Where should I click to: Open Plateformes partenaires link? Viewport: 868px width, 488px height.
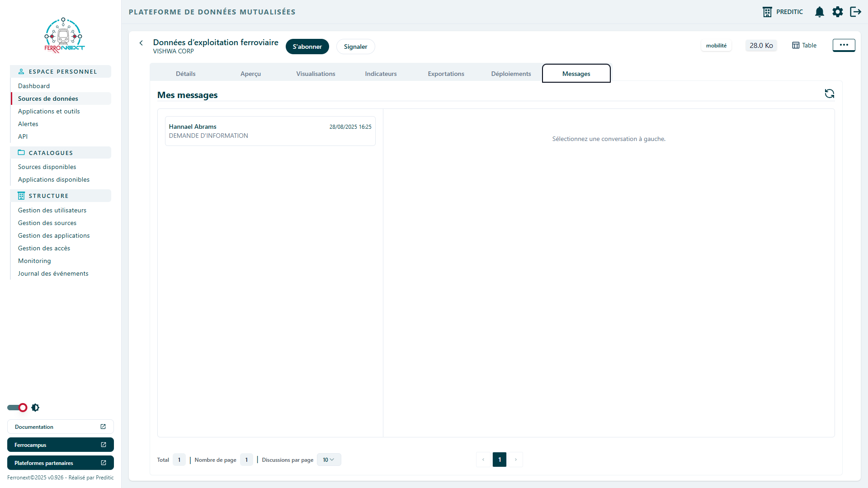click(61, 463)
